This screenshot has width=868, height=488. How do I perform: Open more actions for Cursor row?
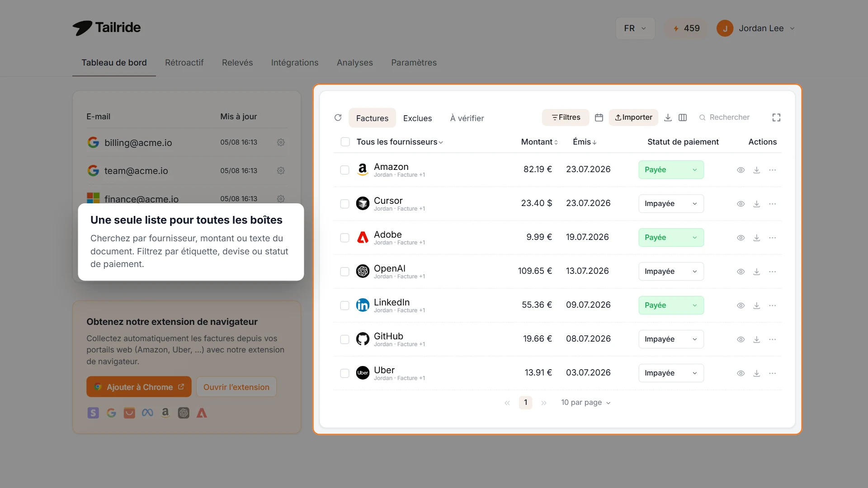pos(772,204)
